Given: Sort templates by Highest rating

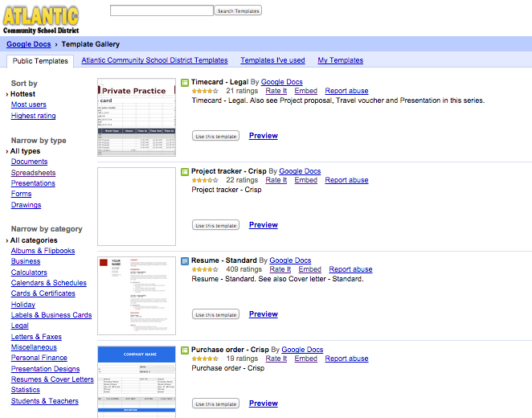Looking at the screenshot, I should [x=33, y=116].
